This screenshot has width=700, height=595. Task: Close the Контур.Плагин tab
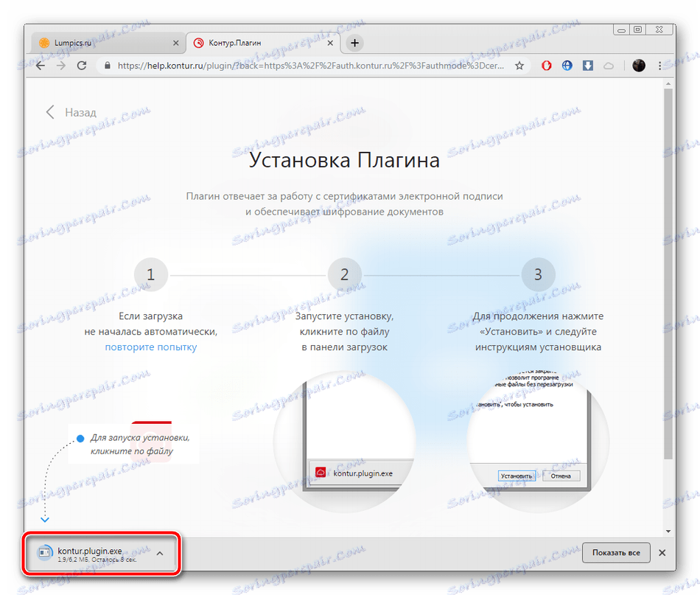click(x=330, y=43)
